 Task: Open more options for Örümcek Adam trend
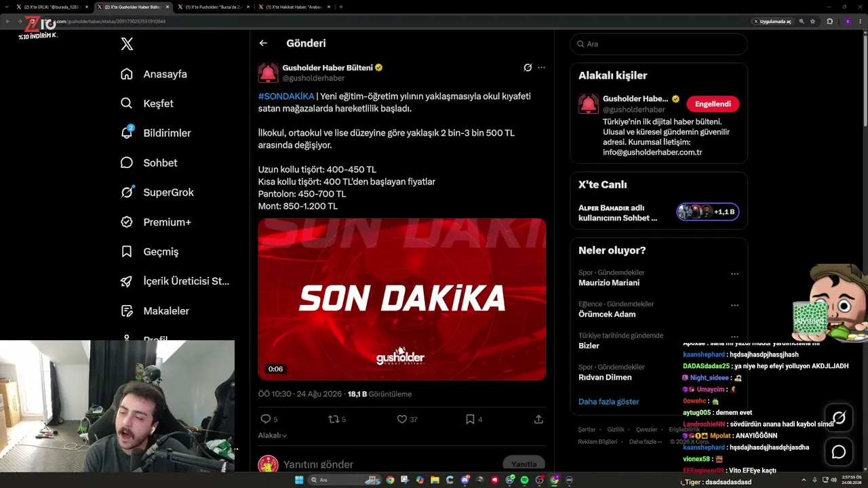point(734,306)
